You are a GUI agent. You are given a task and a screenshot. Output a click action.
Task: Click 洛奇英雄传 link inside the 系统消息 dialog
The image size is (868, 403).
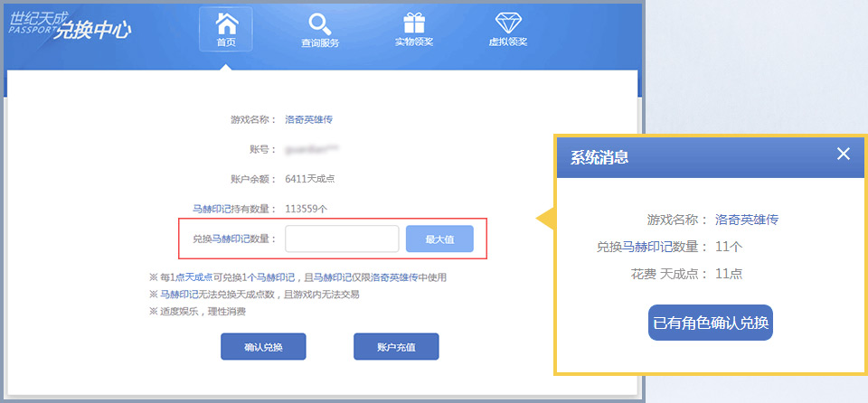[x=747, y=220]
